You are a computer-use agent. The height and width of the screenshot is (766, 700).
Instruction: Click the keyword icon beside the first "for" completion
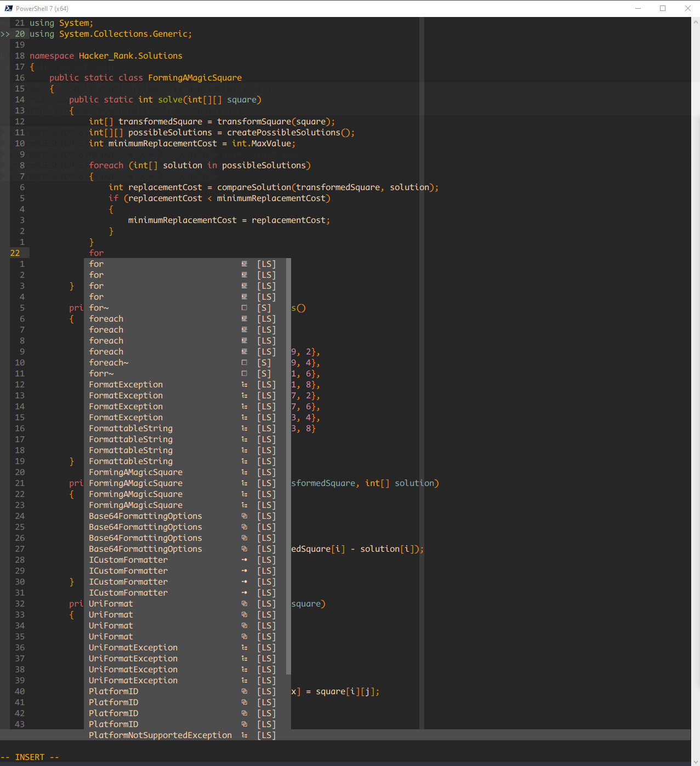(x=244, y=264)
